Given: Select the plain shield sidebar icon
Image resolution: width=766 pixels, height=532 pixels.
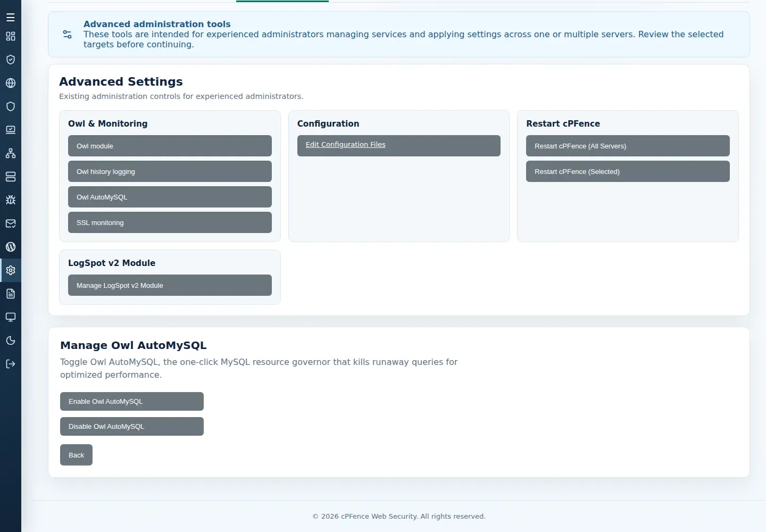Looking at the screenshot, I should coord(11,106).
